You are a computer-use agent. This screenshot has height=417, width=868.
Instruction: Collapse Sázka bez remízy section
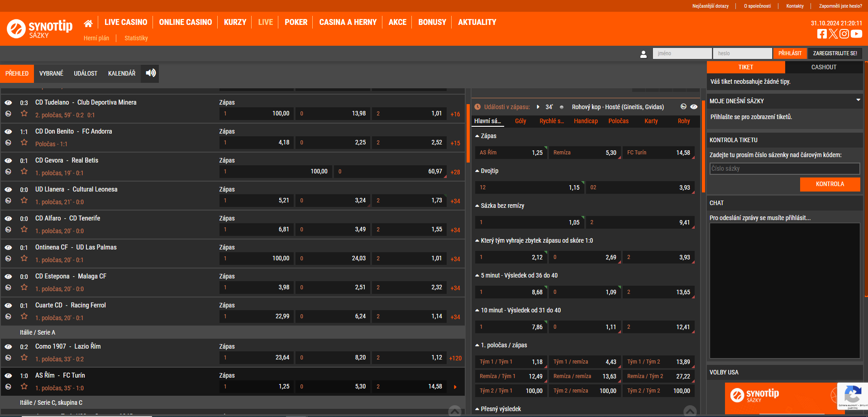tap(477, 206)
